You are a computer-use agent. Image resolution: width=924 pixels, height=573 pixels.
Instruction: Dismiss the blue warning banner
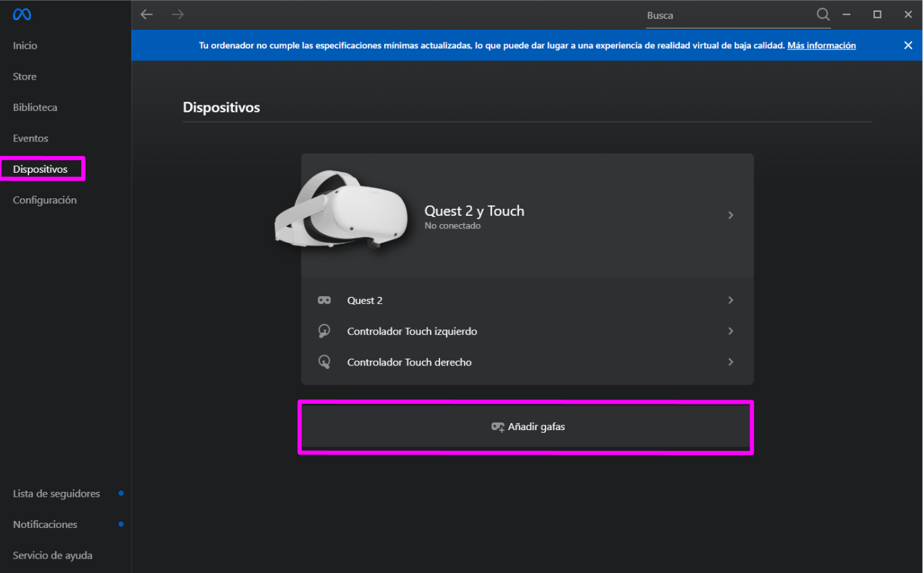(x=908, y=45)
